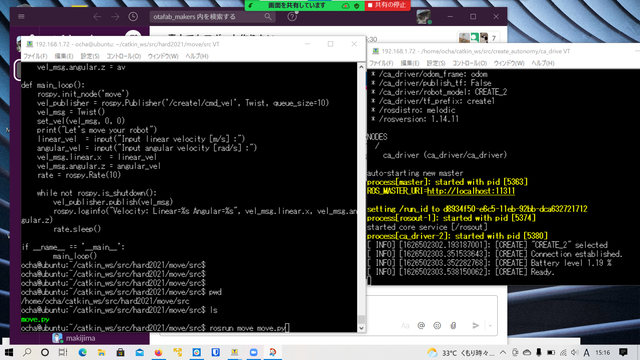The image size is (640, 360).
Task: Switch to Firefox on taskbar
Action: point(158,352)
